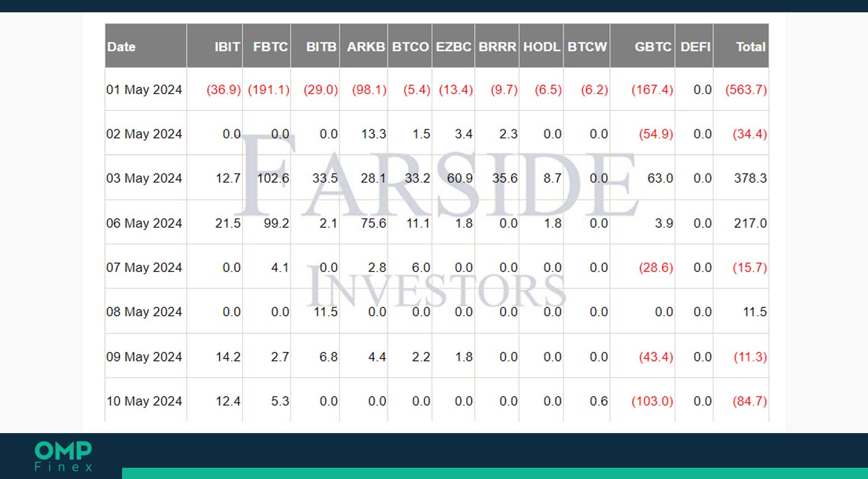Click the HODL column header
Image resolution: width=868 pixels, height=479 pixels.
pos(542,46)
